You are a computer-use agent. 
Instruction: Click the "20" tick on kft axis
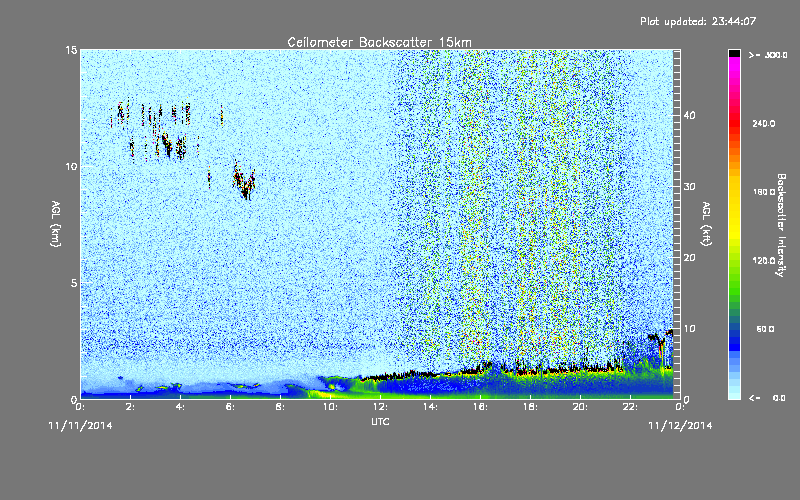click(x=689, y=257)
